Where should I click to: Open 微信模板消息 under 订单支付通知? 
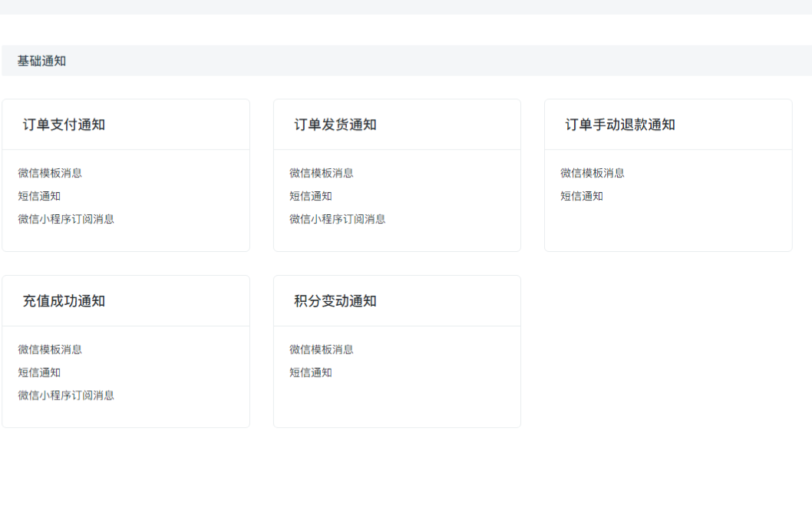click(50, 173)
